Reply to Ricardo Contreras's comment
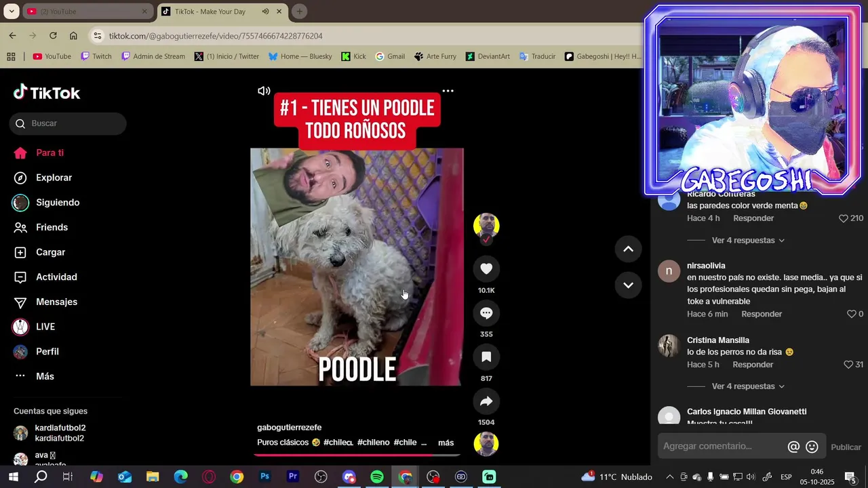Viewport: 868px width, 488px height. (753, 218)
